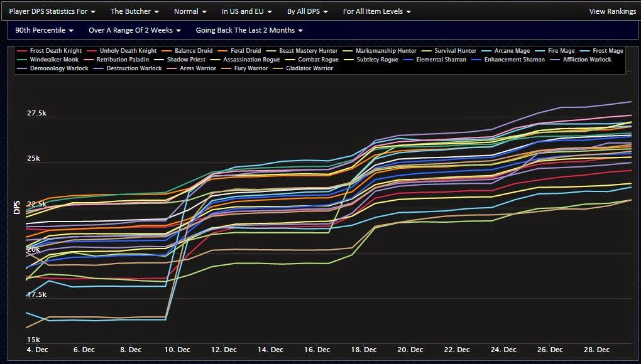Screen dimensions: 641x364
Task: Click the 10. Dec date label
Action: [177, 350]
